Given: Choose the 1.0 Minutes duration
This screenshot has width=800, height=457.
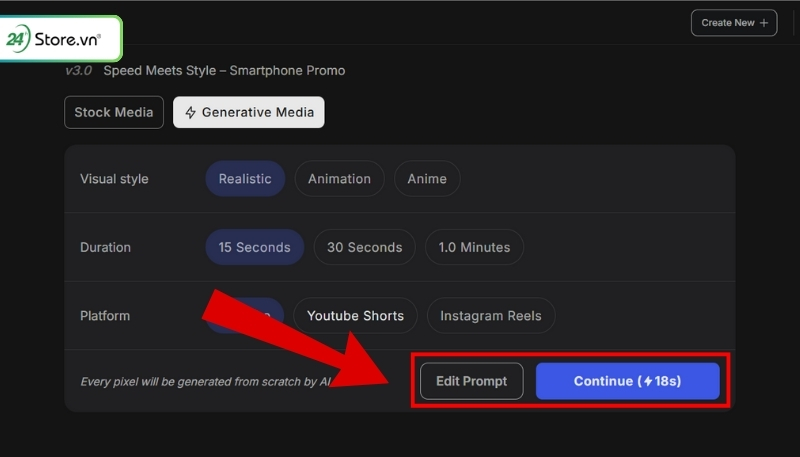Looking at the screenshot, I should pyautogui.click(x=474, y=247).
